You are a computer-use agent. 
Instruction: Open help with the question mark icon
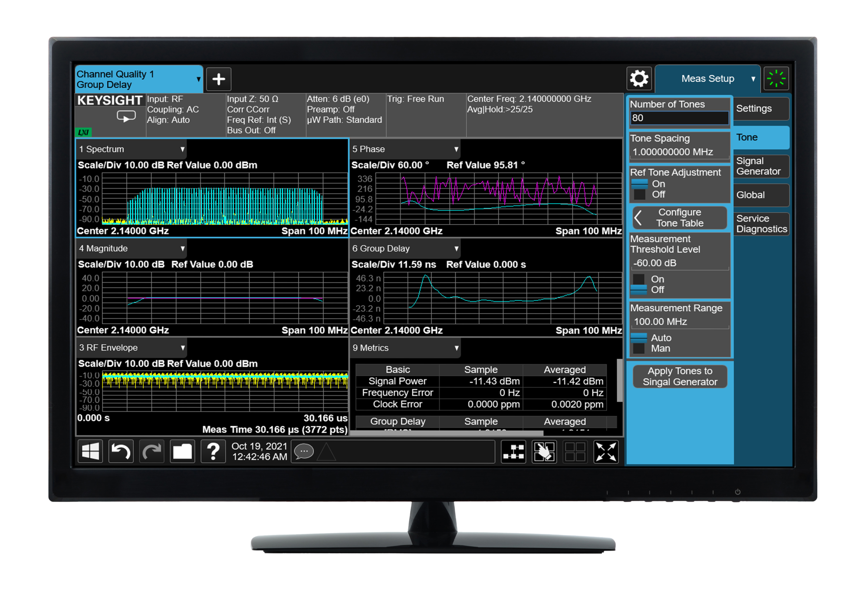[x=213, y=452]
